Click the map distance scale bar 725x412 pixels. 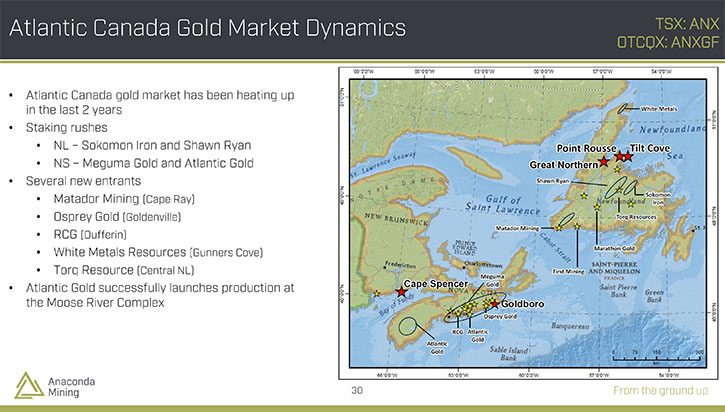tap(657, 357)
